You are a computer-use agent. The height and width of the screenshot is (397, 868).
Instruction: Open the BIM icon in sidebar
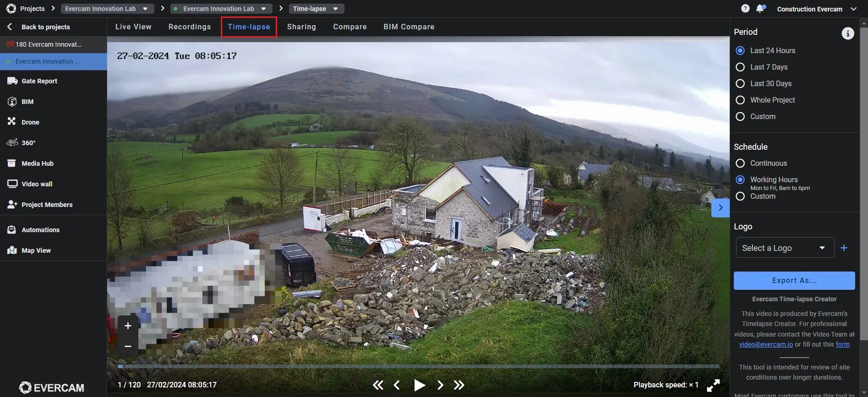pos(12,102)
